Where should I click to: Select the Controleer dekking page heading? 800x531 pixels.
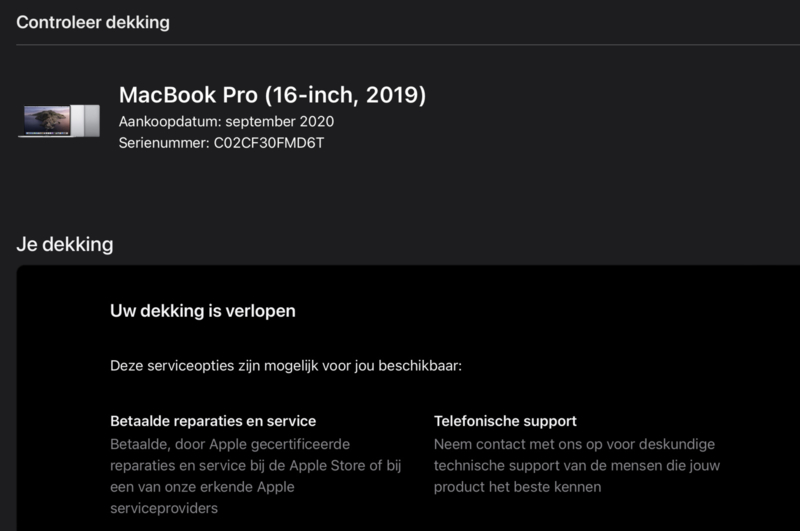click(93, 22)
